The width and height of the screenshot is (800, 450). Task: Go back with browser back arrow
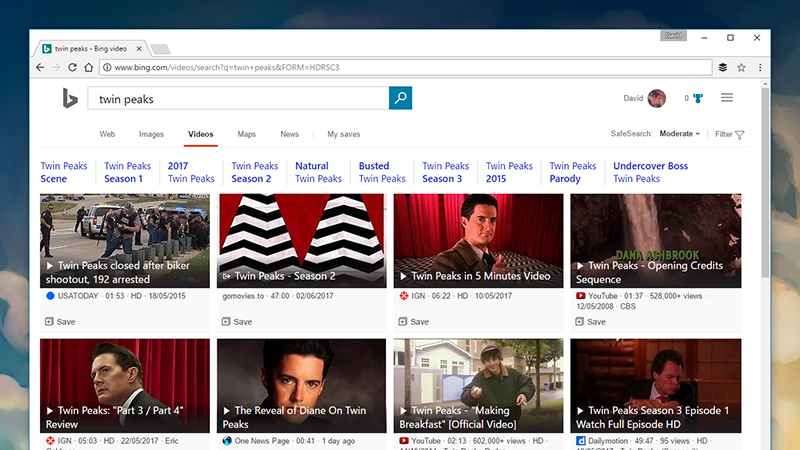[x=40, y=67]
